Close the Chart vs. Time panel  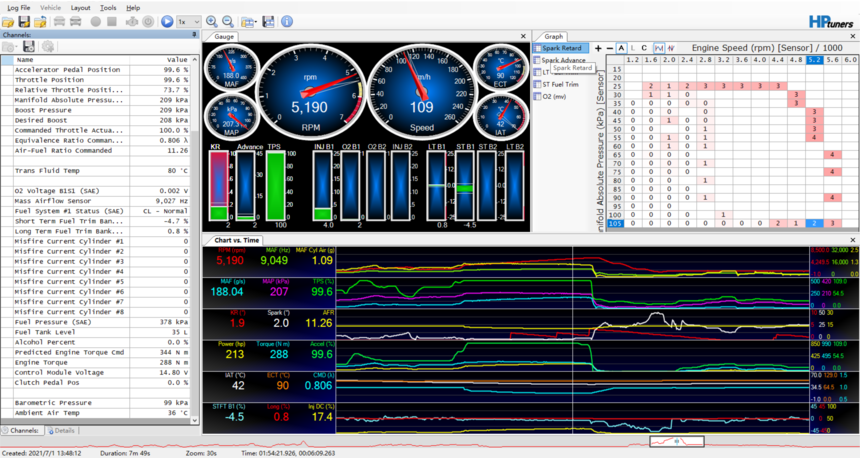[852, 240]
